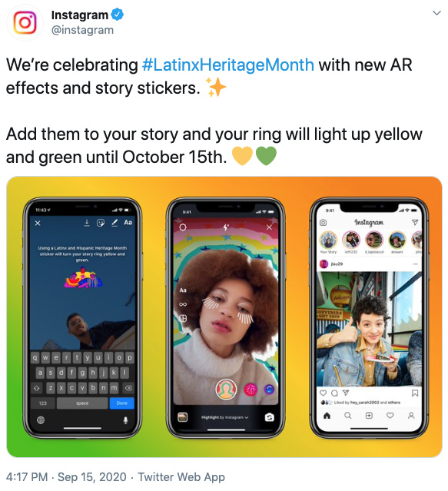The height and width of the screenshot is (491, 448).
Task: Tap the bookmark save icon under post
Action: (x=415, y=393)
